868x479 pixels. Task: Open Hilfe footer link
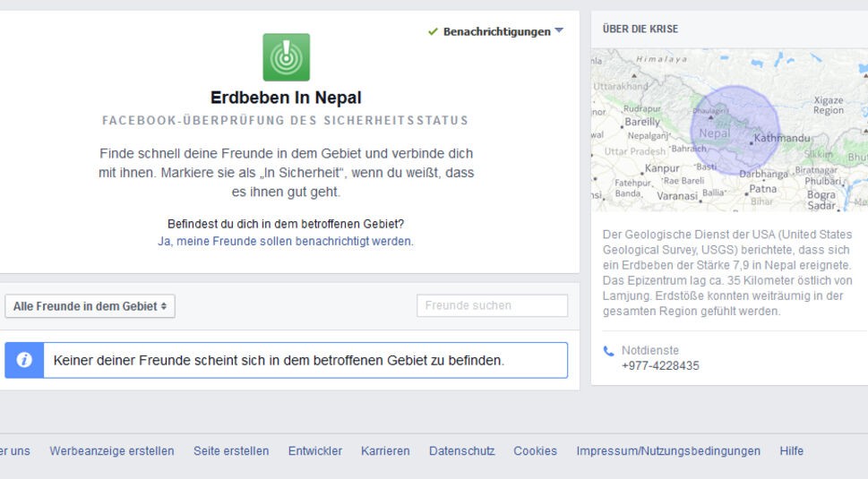(791, 450)
